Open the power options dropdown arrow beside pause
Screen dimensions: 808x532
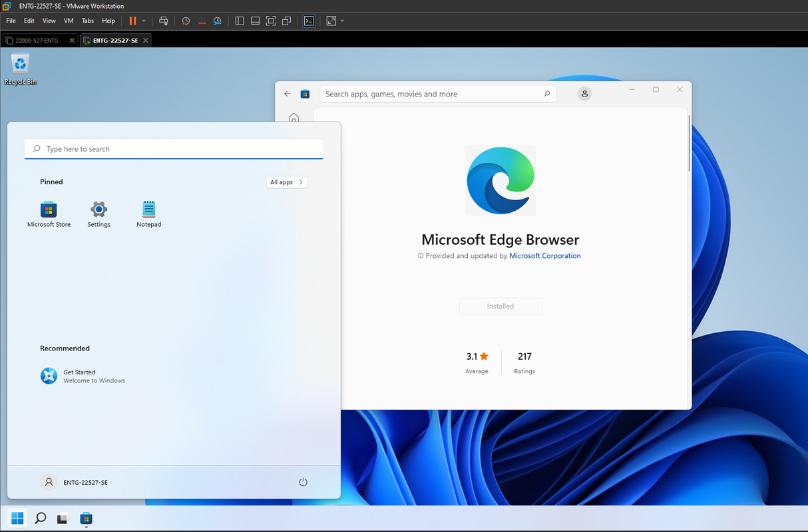(144, 21)
